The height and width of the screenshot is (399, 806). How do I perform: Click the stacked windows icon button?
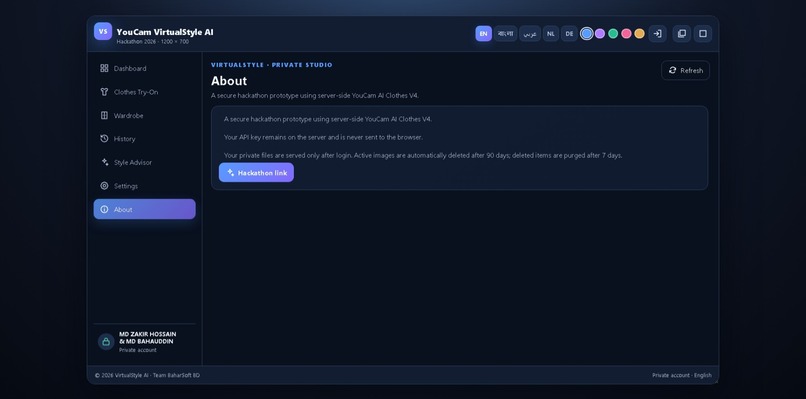[682, 33]
